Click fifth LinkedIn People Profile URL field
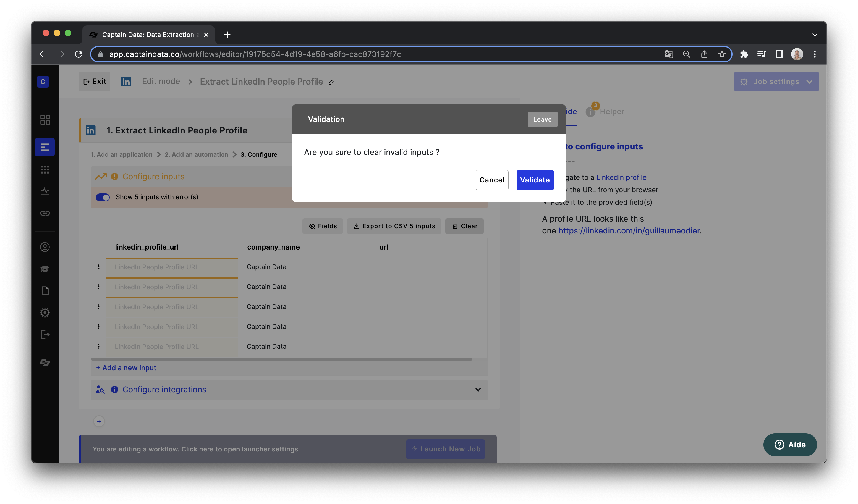 pyautogui.click(x=172, y=347)
